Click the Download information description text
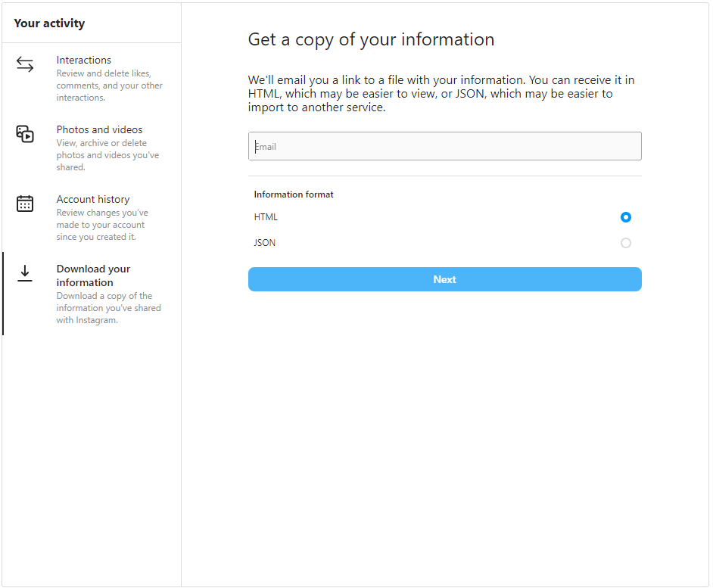This screenshot has height=588, width=713. click(109, 308)
